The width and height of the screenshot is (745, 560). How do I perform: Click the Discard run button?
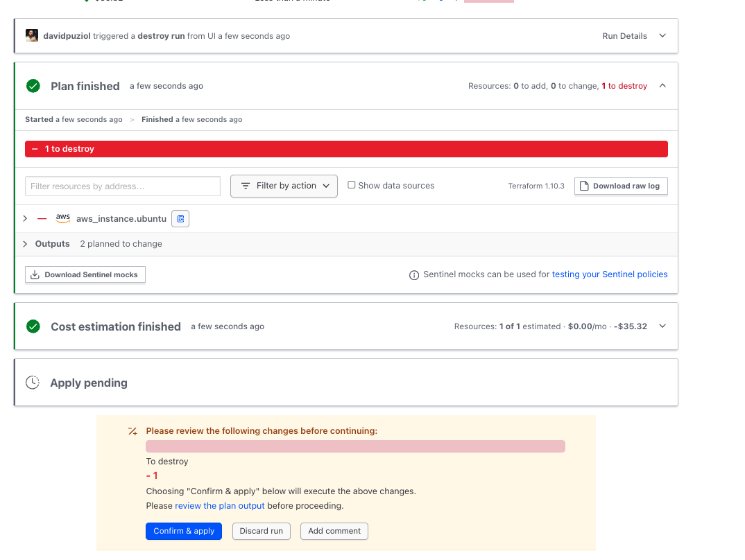coord(262,531)
